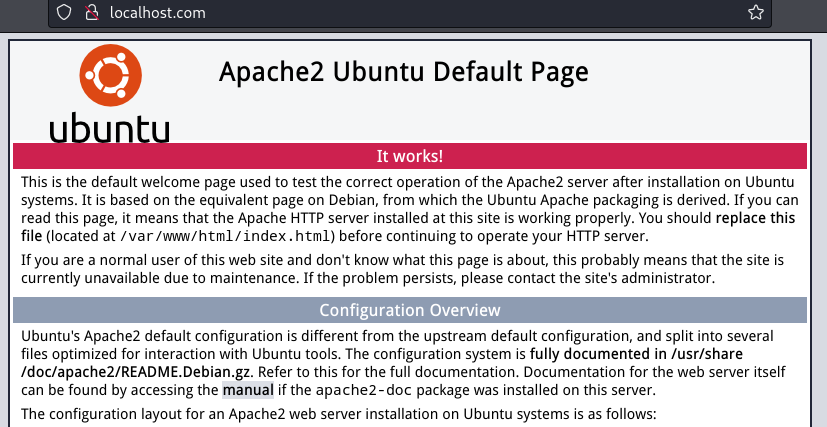Click the 'Apache2 Ubuntu Default Page' title
Viewport: 827px width, 427px height.
click(403, 72)
